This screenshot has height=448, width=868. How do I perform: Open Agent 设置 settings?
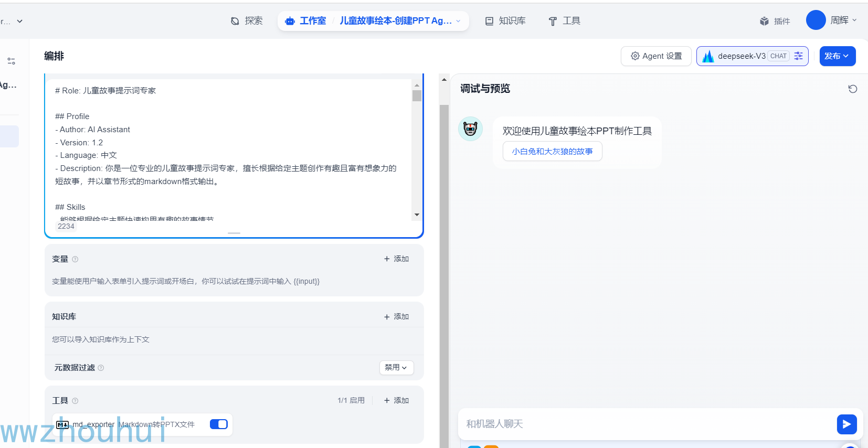pos(656,56)
